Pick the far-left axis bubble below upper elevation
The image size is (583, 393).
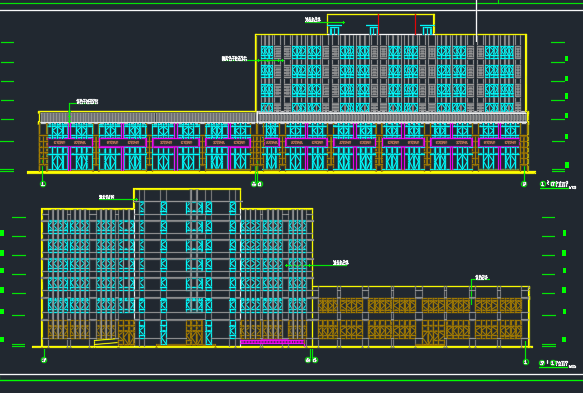pos(43,184)
